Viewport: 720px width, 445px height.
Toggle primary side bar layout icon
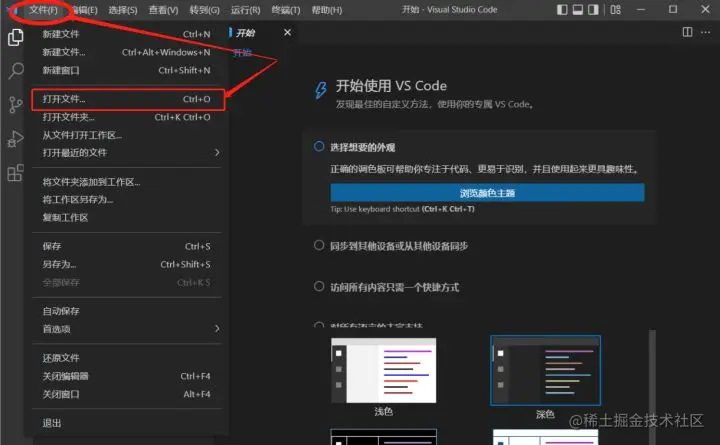562,10
